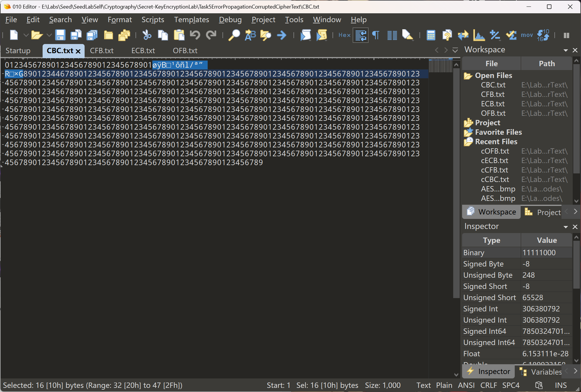The width and height of the screenshot is (581, 392).
Task: Click the Close All files icon
Action: [124, 35]
